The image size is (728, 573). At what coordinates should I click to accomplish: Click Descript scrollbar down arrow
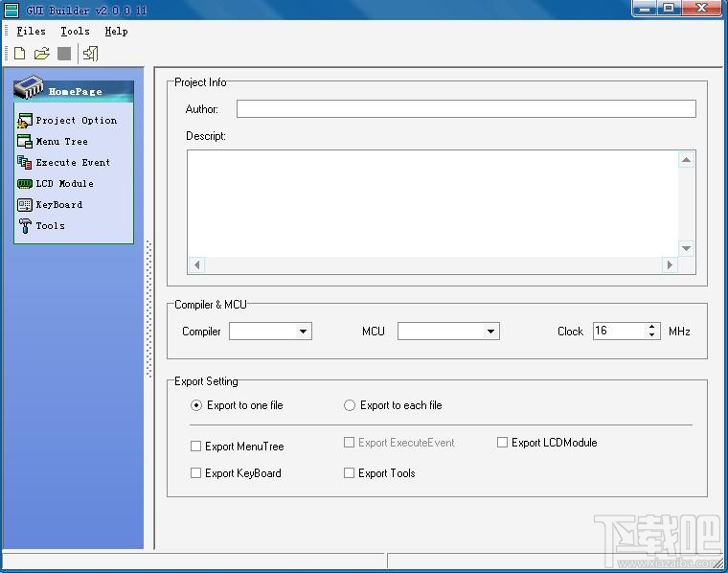[686, 248]
